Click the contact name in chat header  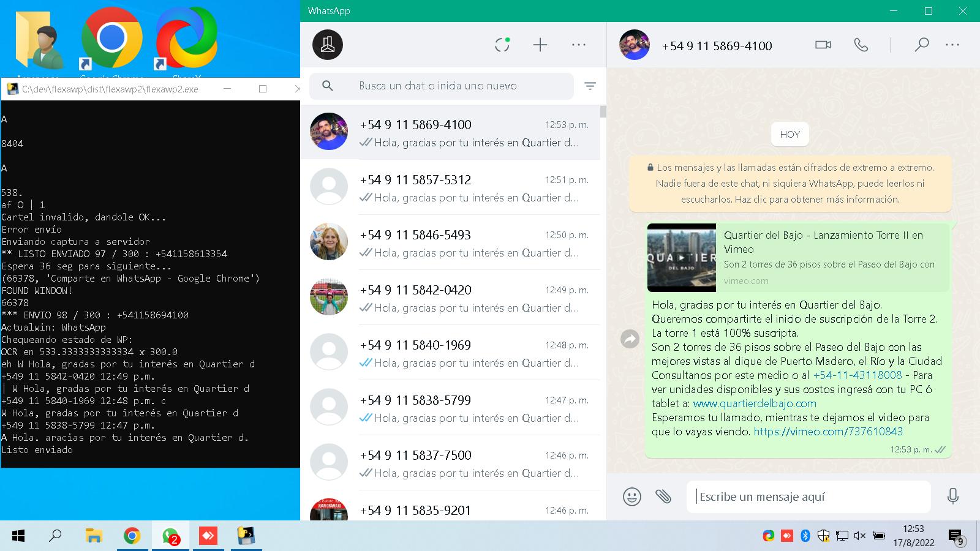tap(717, 45)
